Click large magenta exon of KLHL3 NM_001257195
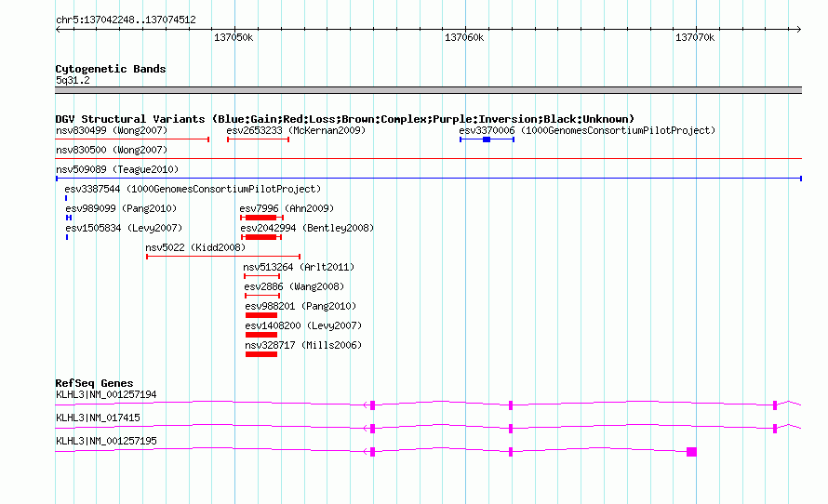The width and height of the screenshot is (828, 504). coord(692,452)
